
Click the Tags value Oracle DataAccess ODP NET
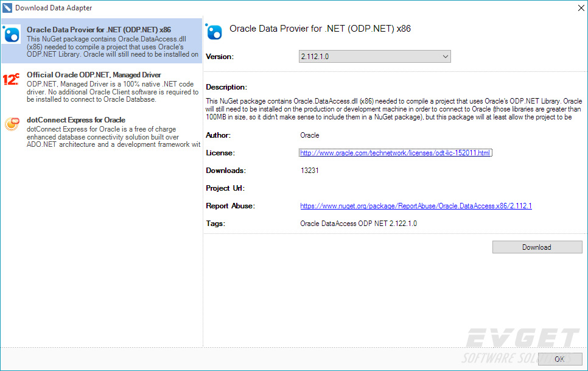point(359,223)
